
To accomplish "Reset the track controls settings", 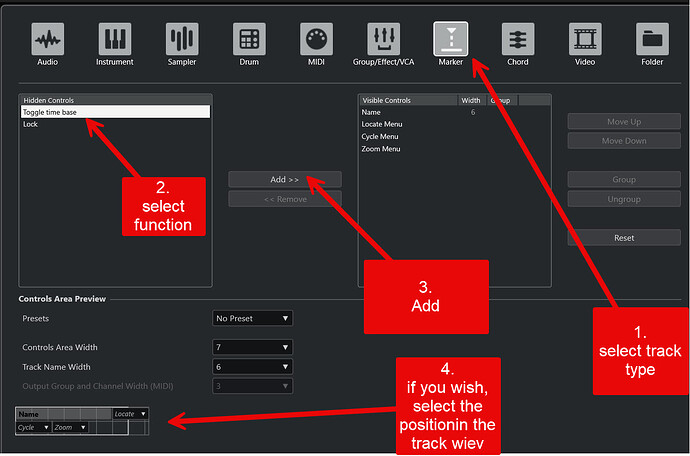I will click(x=624, y=238).
